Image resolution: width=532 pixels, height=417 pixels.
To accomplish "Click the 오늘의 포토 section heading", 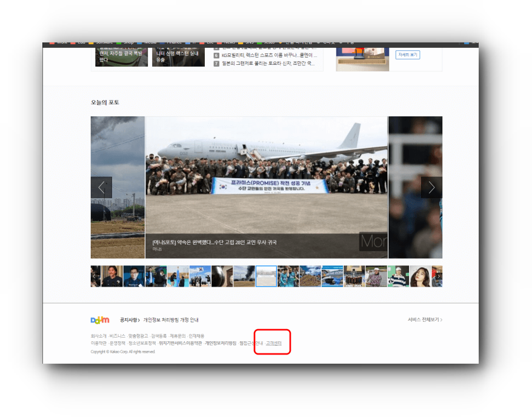I will coord(105,102).
